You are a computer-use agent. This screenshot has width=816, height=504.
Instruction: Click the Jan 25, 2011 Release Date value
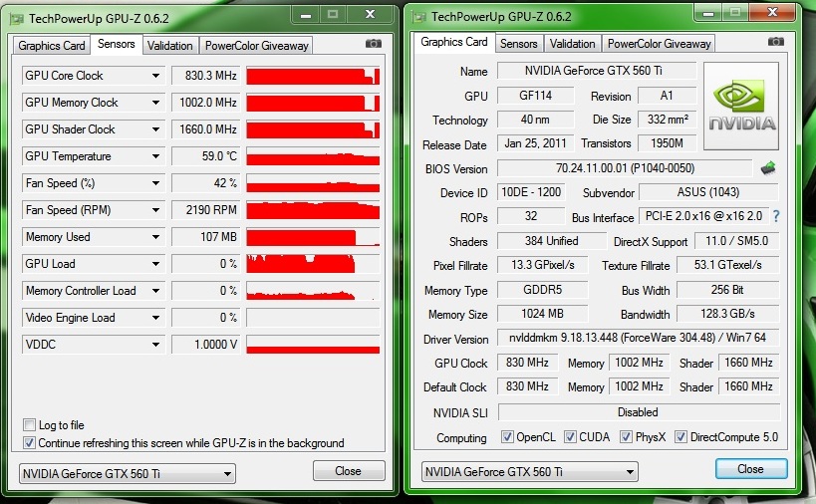click(x=535, y=143)
